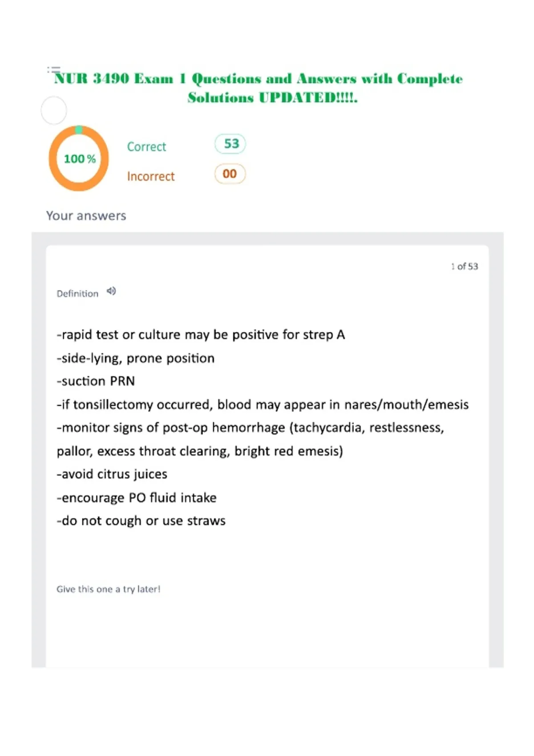534x756 pixels.
Task: Select the Correct count badge 53
Action: click(231, 144)
